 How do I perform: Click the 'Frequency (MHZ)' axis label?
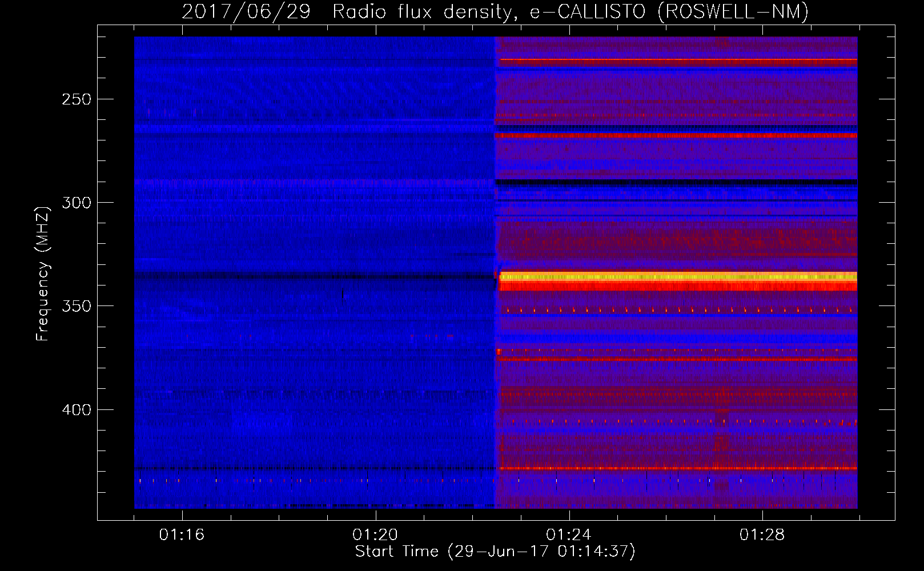click(x=43, y=274)
